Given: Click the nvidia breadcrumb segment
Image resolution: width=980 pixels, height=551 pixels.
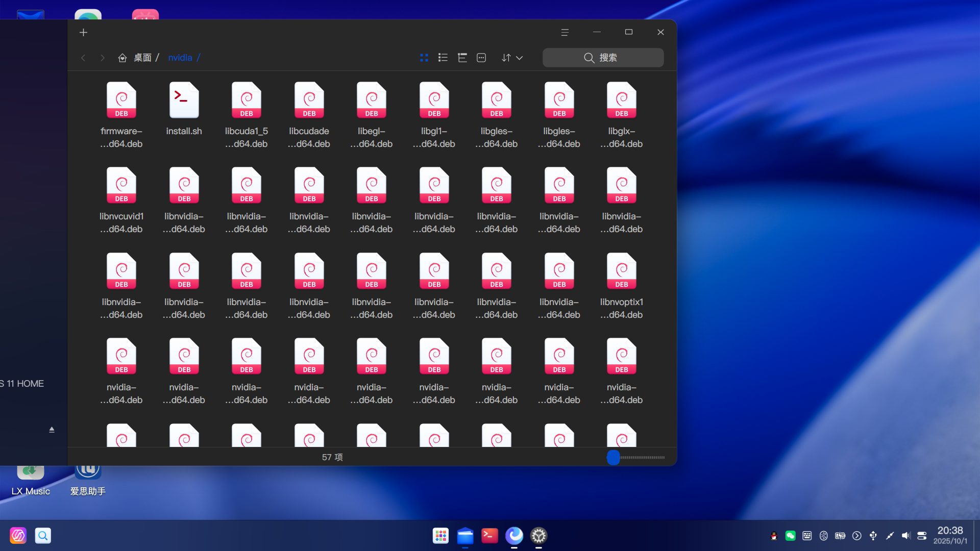Looking at the screenshot, I should (x=180, y=58).
